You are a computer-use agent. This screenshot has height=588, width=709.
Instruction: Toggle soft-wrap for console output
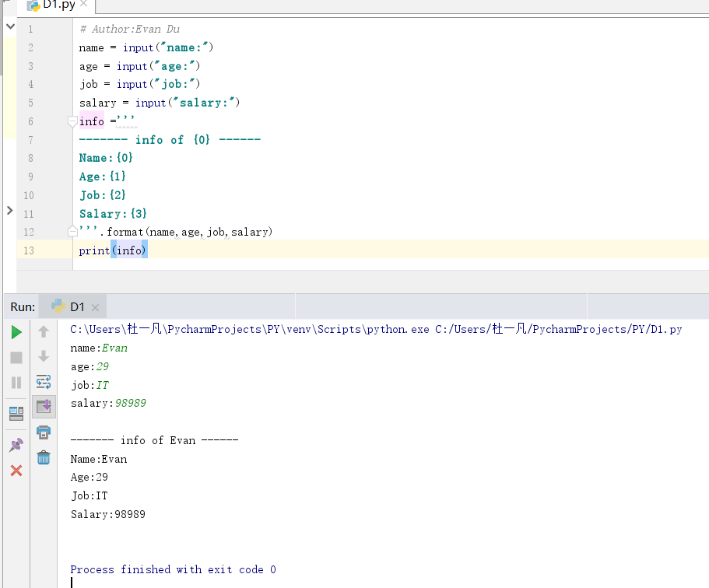44,382
